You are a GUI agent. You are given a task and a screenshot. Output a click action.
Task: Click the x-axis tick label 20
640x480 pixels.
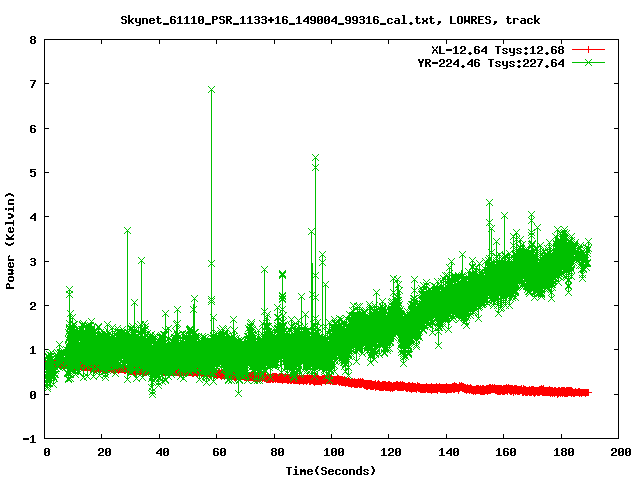[104, 452]
